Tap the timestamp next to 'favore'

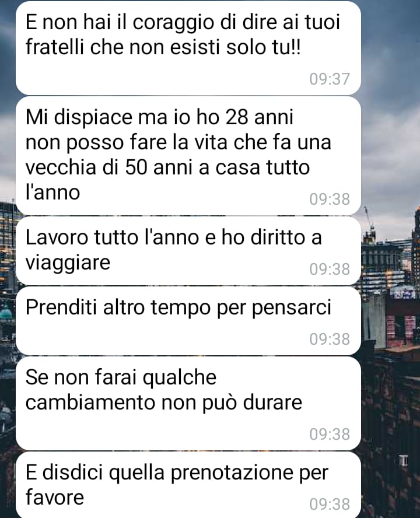tap(330, 505)
